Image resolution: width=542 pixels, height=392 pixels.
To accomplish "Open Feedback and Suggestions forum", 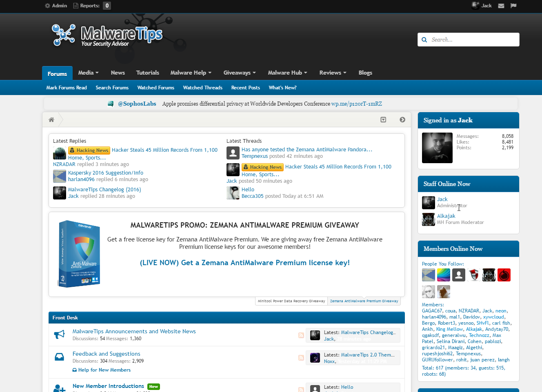I will (107, 354).
